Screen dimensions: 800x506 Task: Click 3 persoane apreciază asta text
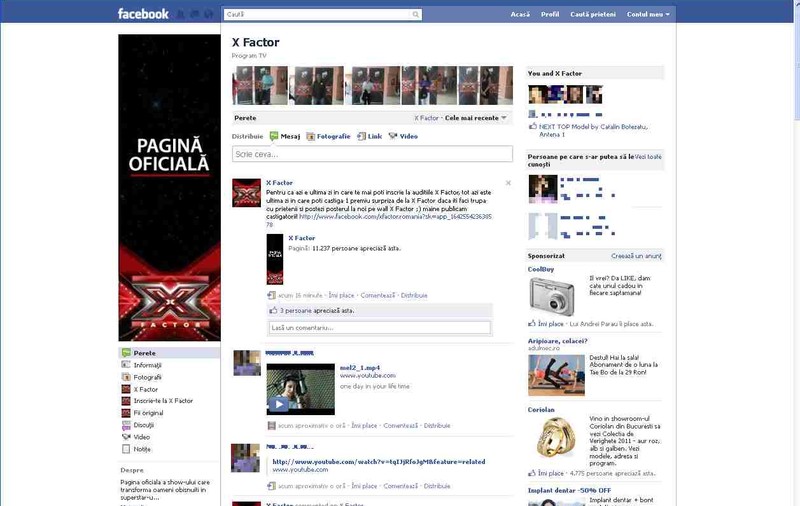click(316, 311)
